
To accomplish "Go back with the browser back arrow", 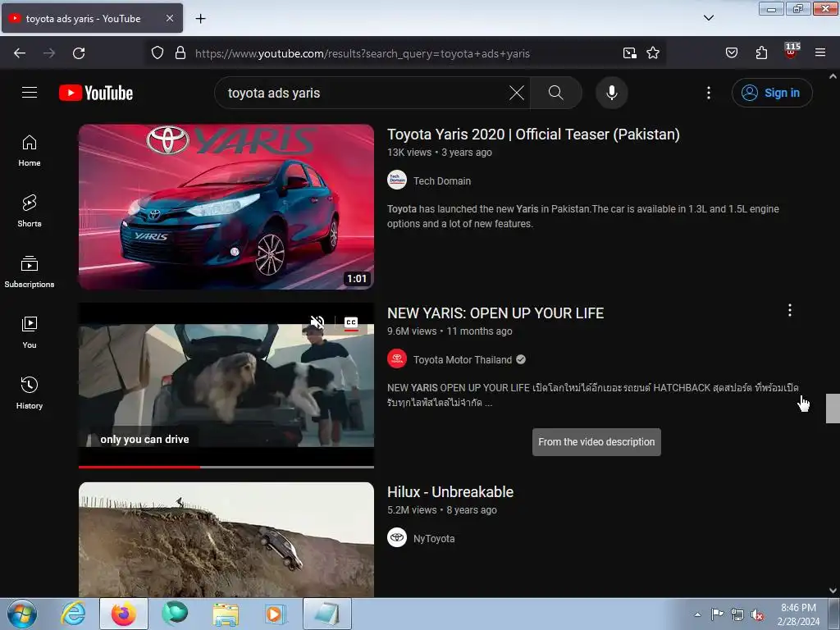I will click(x=20, y=53).
